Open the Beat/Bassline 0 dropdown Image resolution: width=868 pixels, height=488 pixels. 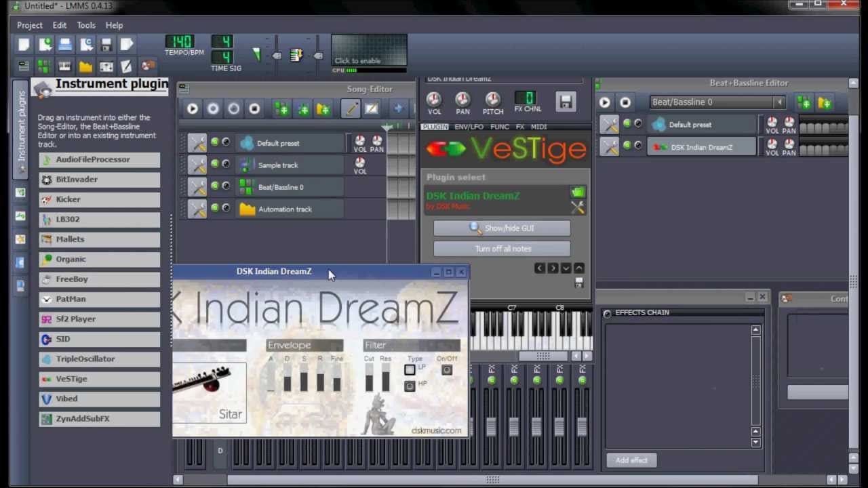tap(780, 102)
